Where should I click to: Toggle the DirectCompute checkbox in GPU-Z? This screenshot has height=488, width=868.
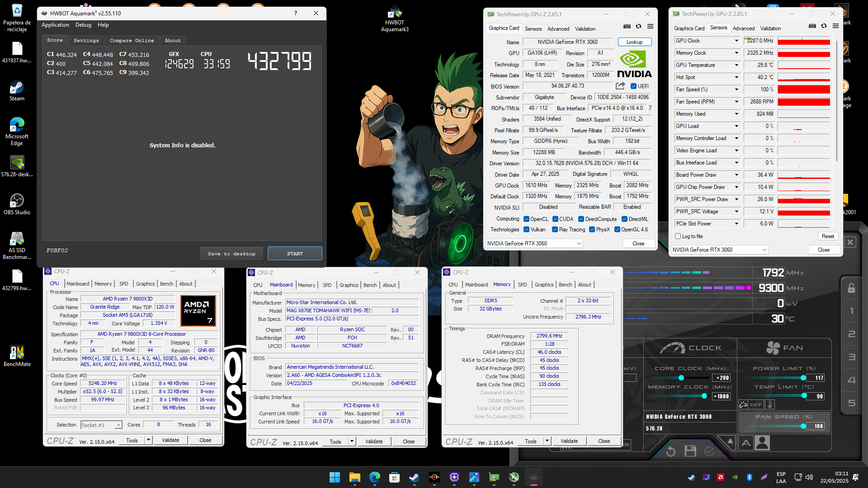coord(581,219)
